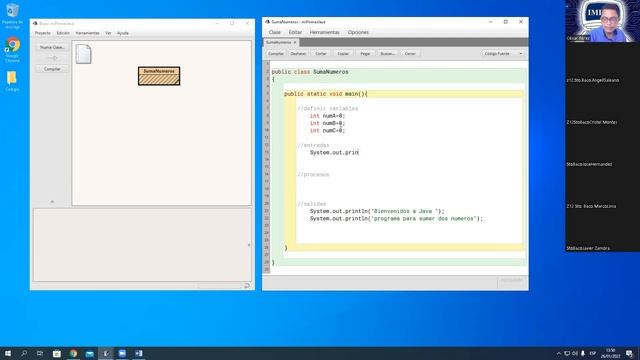Click the "int numC=0;" line
This screenshot has width=640, height=360.
pos(327,131)
